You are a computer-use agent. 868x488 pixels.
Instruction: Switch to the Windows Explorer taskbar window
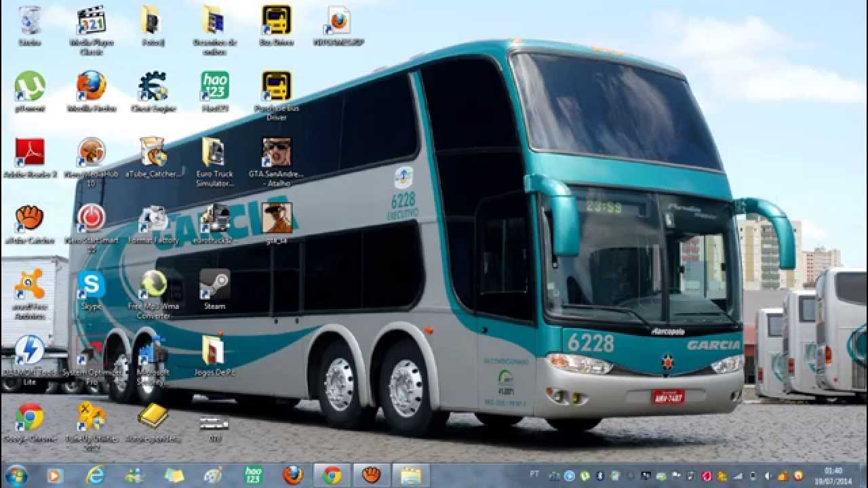411,476
